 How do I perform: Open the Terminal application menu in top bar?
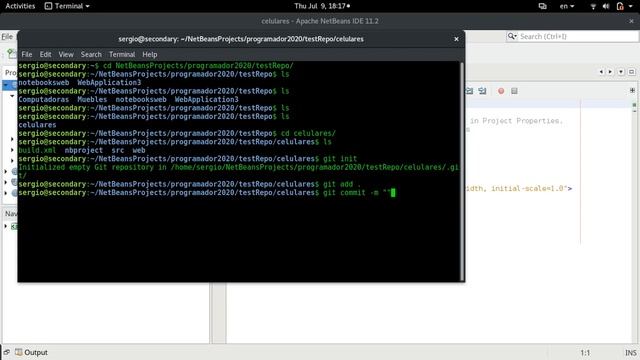pos(67,6)
